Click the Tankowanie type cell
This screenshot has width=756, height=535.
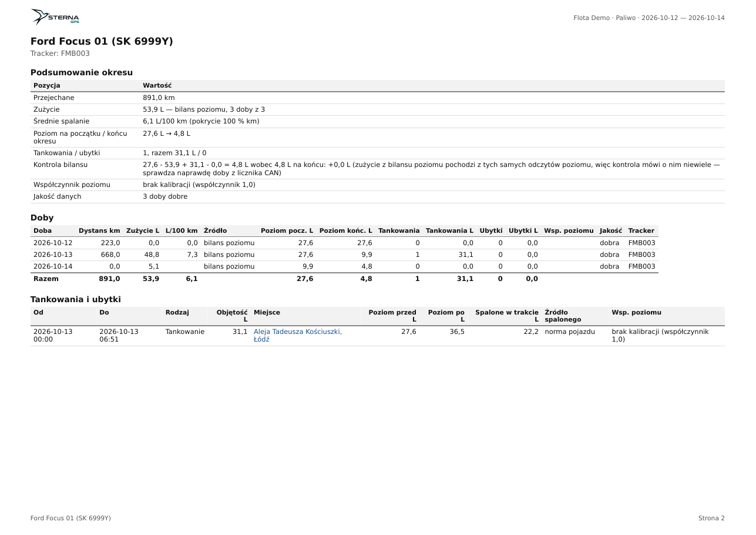[x=185, y=332]
